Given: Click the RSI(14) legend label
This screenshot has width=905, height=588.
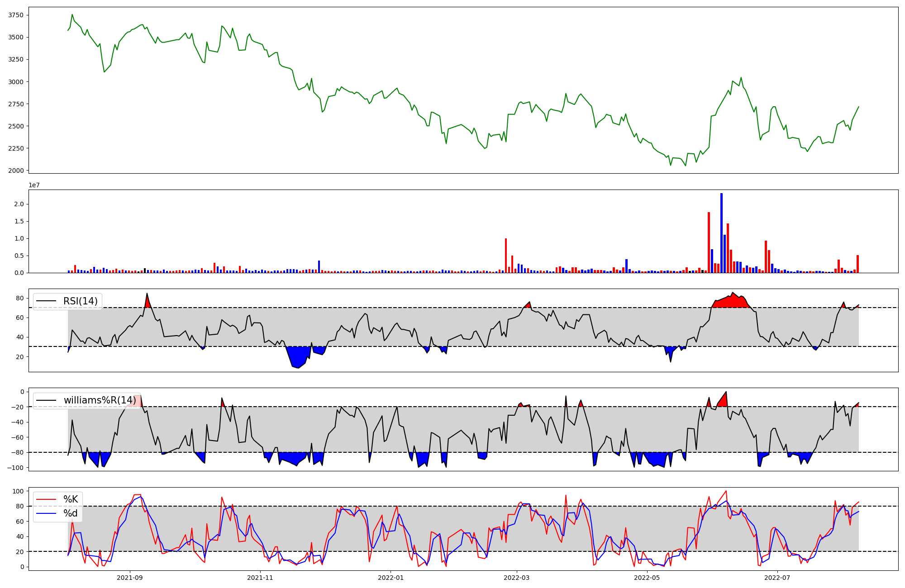Looking at the screenshot, I should [x=80, y=301].
